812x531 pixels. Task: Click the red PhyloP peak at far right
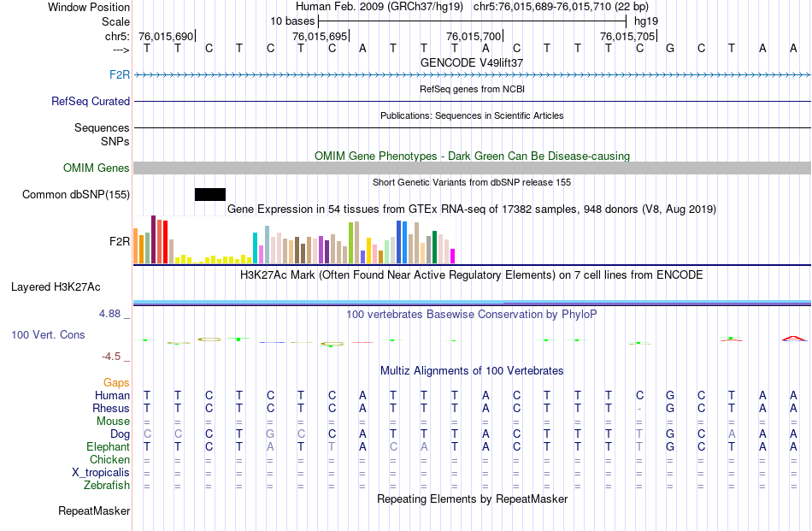794,339
